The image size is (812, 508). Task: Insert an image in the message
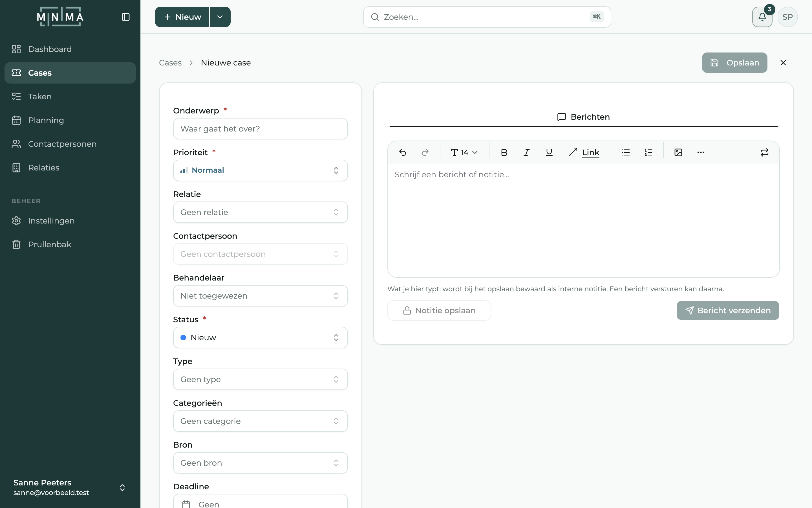(x=678, y=152)
